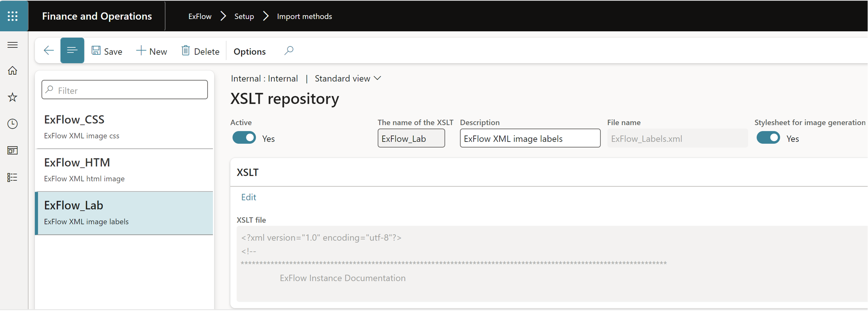Click the search magnifier in toolbar
This screenshot has width=868, height=311.
pyautogui.click(x=289, y=50)
